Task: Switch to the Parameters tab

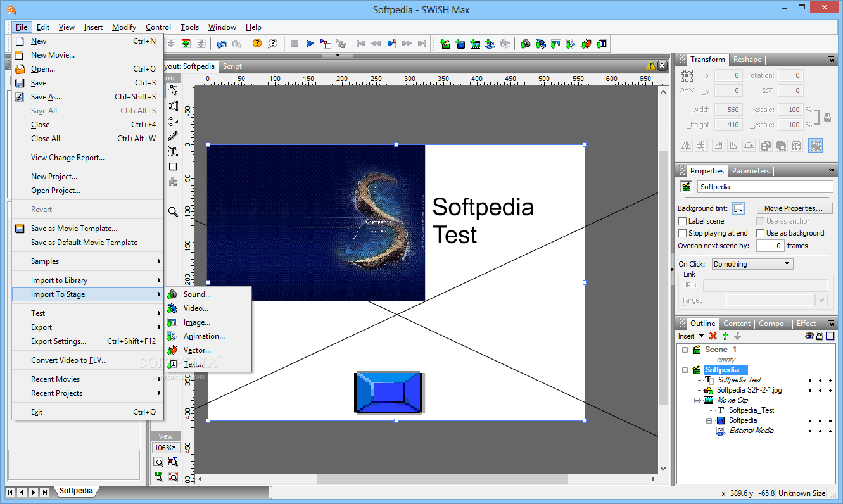Action: point(751,171)
